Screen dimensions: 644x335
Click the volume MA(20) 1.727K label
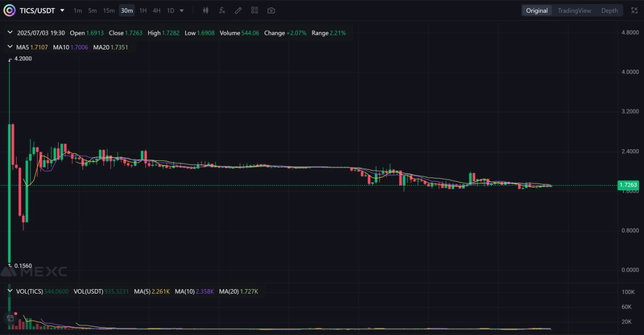[x=238, y=292]
